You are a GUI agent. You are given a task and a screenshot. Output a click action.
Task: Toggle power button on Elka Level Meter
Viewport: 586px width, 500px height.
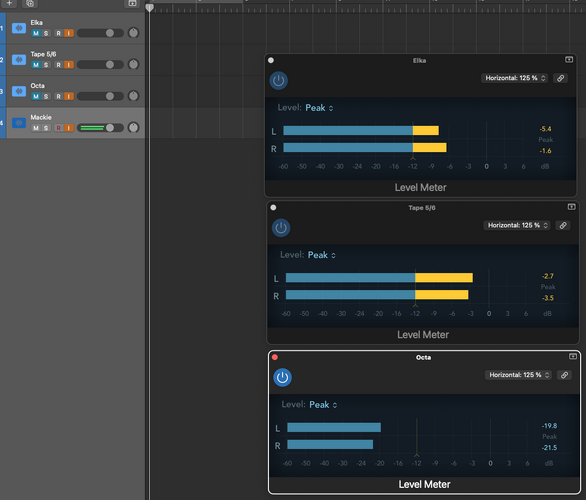tap(278, 80)
